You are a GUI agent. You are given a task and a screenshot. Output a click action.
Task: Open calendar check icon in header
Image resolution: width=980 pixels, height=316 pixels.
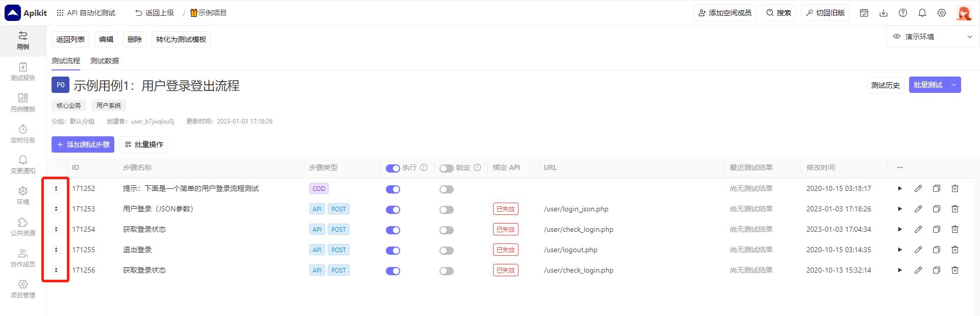[864, 13]
